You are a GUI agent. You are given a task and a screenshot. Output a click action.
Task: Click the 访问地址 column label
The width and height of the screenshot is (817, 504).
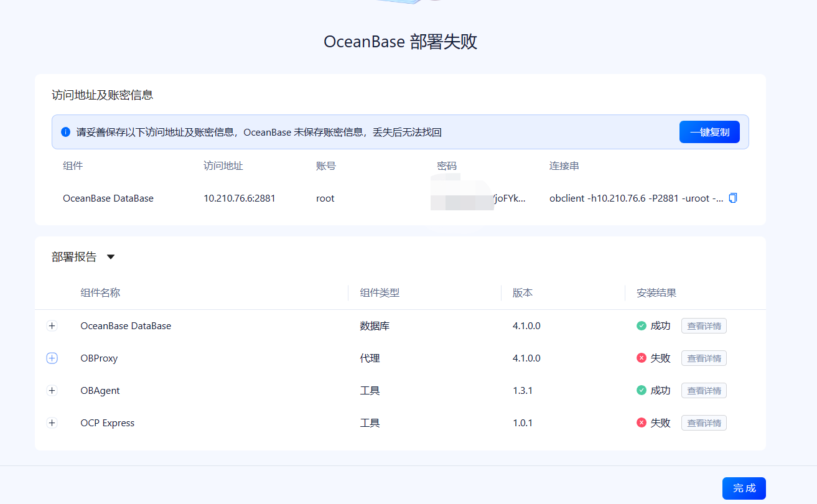[223, 166]
